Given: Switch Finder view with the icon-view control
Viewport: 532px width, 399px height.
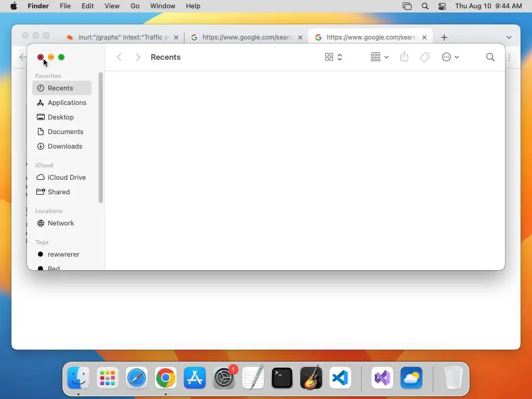Looking at the screenshot, I should tap(334, 57).
